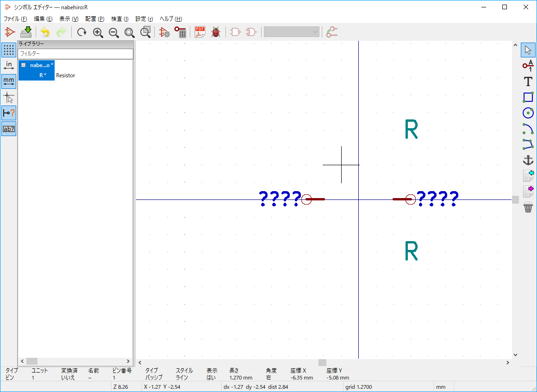Open the unit selection dropdown
Image resolution: width=537 pixels, height=392 pixels.
292,32
